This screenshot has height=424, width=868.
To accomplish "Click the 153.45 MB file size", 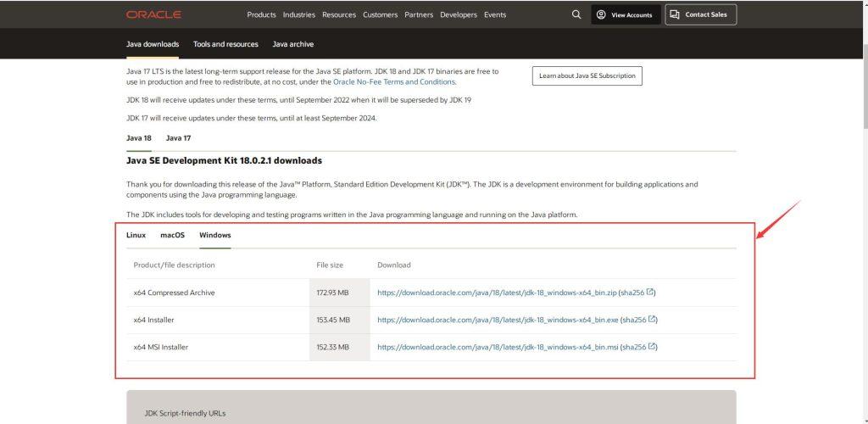I will [x=333, y=320].
